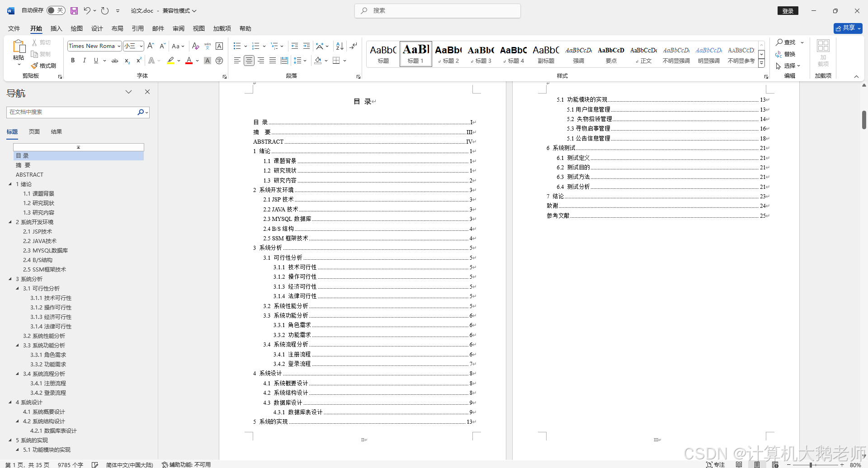Image resolution: width=868 pixels, height=468 pixels.
Task: Switch to the 引用 tab
Action: tap(137, 28)
